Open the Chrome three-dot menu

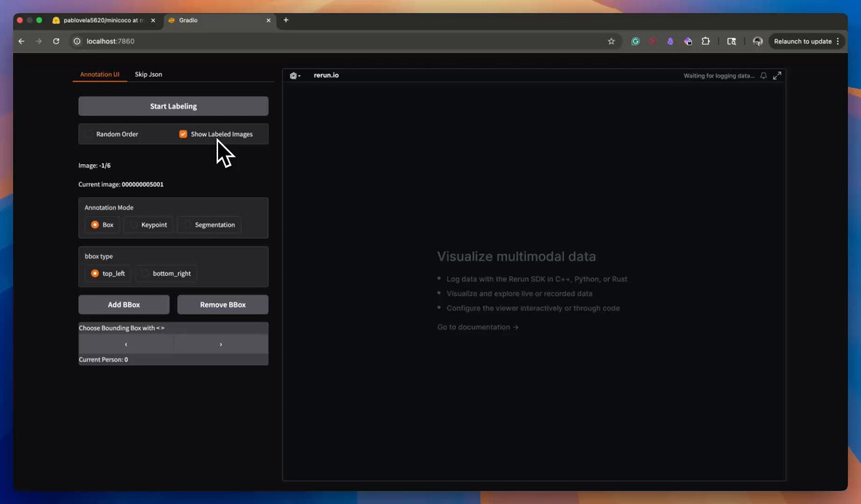(x=838, y=42)
